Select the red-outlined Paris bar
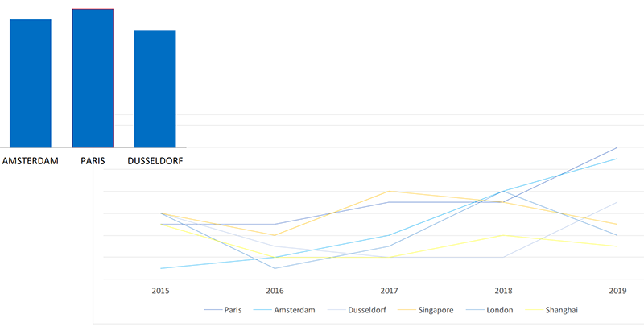The width and height of the screenshot is (644, 331). click(93, 78)
